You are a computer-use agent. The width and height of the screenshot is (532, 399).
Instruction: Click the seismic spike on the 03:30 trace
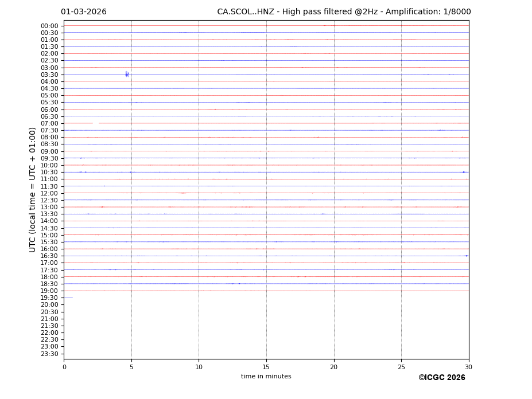pos(127,74)
